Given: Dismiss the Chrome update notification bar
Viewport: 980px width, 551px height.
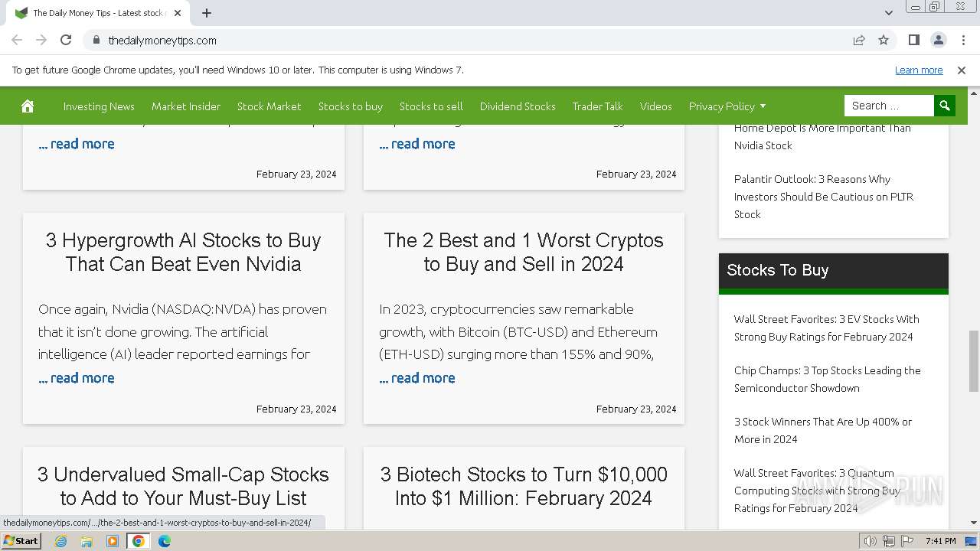Looking at the screenshot, I should click(x=962, y=70).
